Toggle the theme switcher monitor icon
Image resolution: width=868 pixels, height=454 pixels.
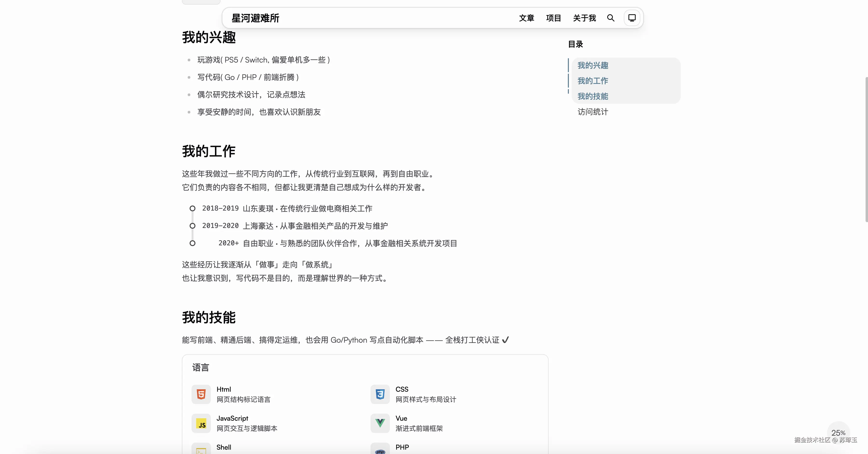(632, 18)
